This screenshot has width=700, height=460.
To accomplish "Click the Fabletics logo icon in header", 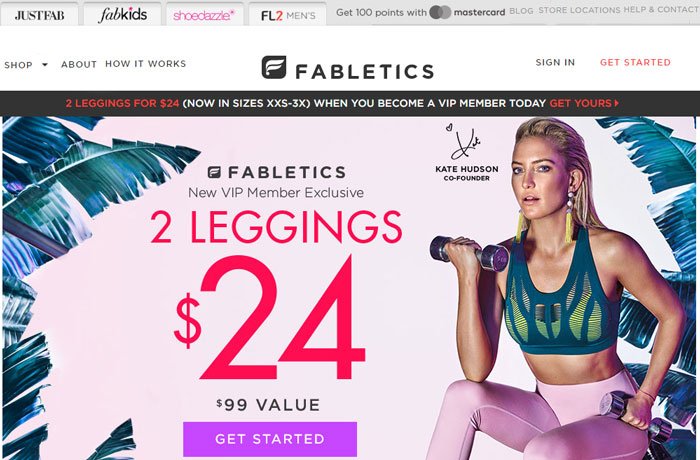I will coord(274,67).
